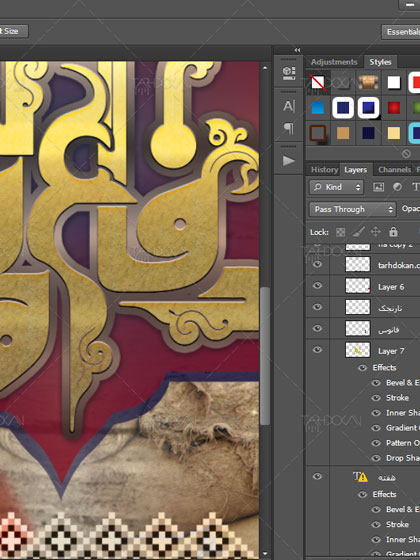The width and height of the screenshot is (420, 560).
Task: Hide the هفته text layer
Action: click(x=317, y=476)
